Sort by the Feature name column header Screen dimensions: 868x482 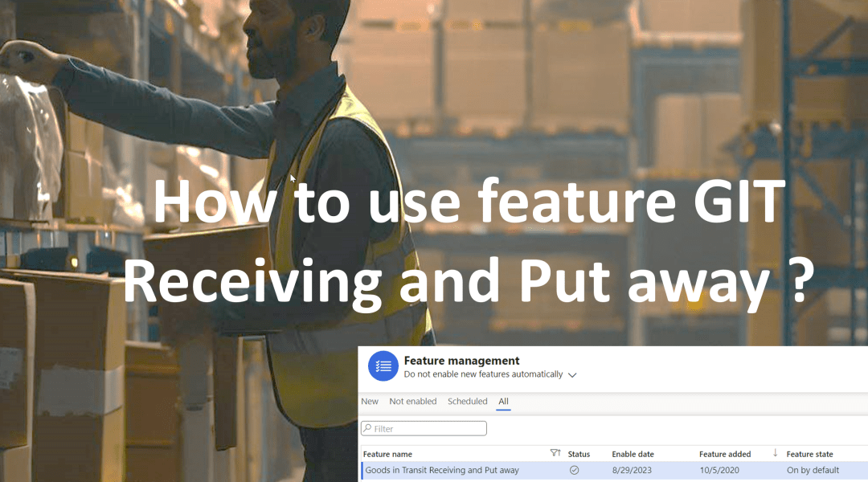387,454
